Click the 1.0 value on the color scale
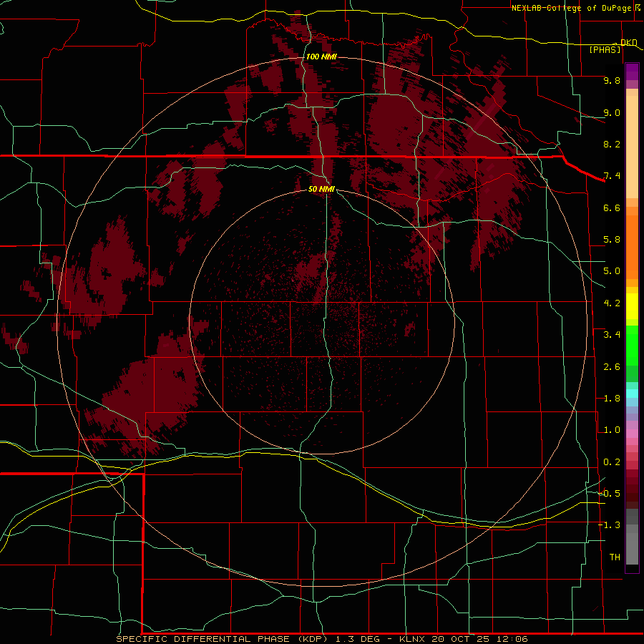This screenshot has width=644, height=644. (x=612, y=430)
